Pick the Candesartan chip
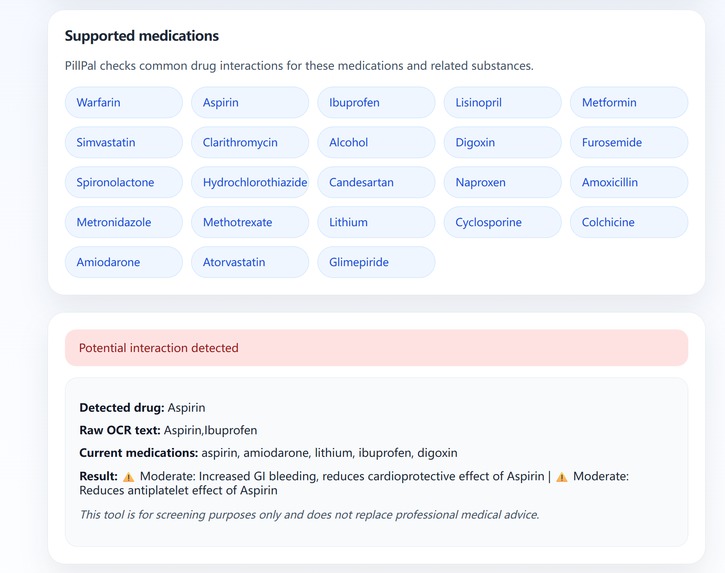This screenshot has width=725, height=573. [376, 182]
